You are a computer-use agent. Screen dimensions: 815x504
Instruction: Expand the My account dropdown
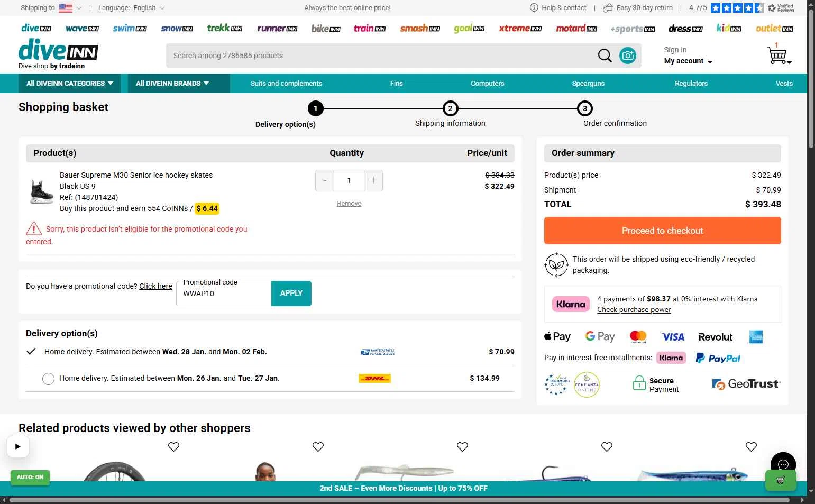pos(688,61)
